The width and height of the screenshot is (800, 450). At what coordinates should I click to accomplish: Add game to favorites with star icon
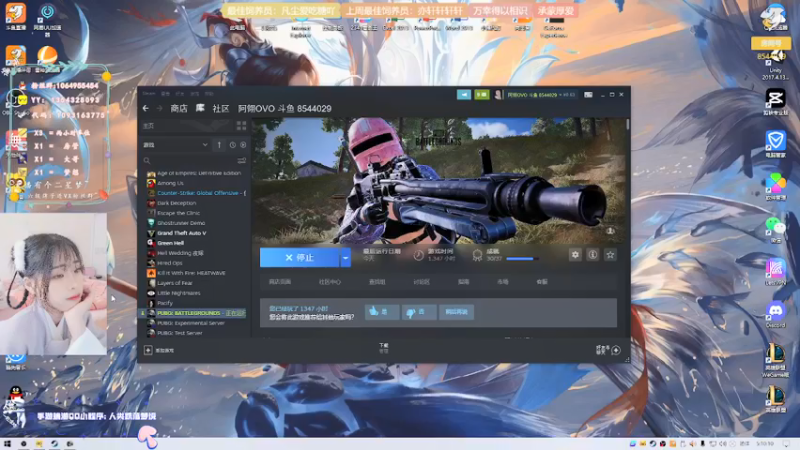(610, 255)
